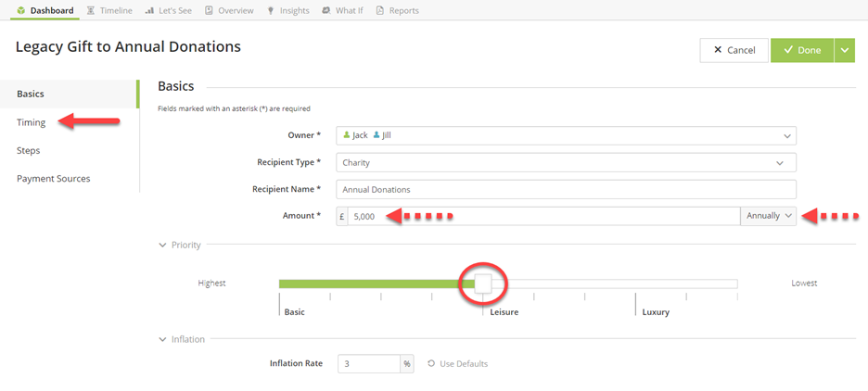Open the Reports tab
This screenshot has width=868, height=391.
click(398, 10)
